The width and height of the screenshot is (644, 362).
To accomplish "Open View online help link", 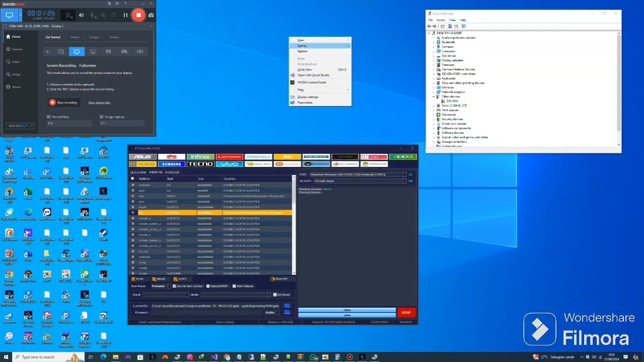I will (x=99, y=103).
